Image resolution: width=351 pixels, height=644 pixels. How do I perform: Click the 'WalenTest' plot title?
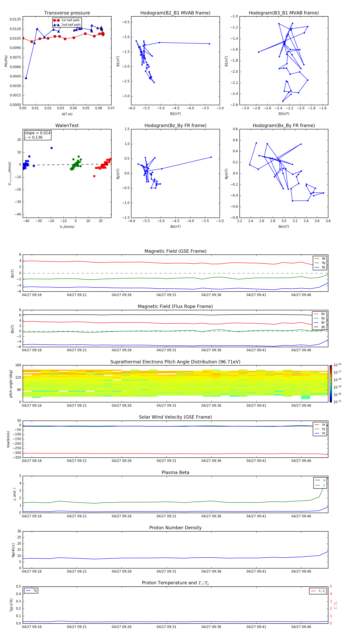point(67,125)
